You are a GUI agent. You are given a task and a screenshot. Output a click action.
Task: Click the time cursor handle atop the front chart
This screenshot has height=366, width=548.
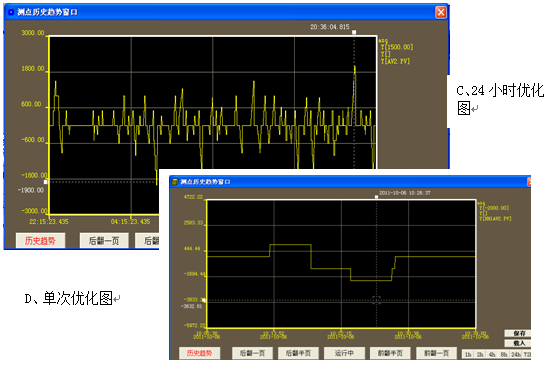[376, 197]
